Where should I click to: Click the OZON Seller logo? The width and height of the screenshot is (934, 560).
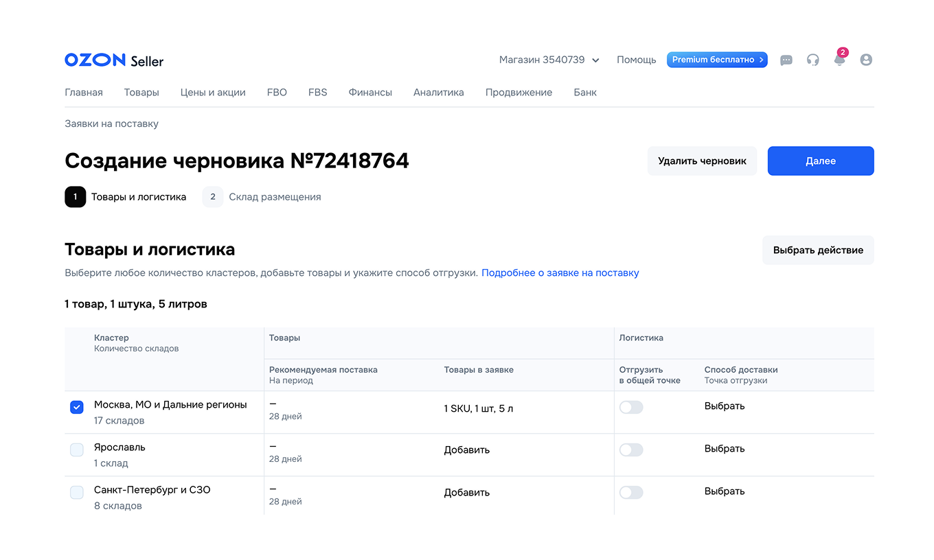click(113, 60)
